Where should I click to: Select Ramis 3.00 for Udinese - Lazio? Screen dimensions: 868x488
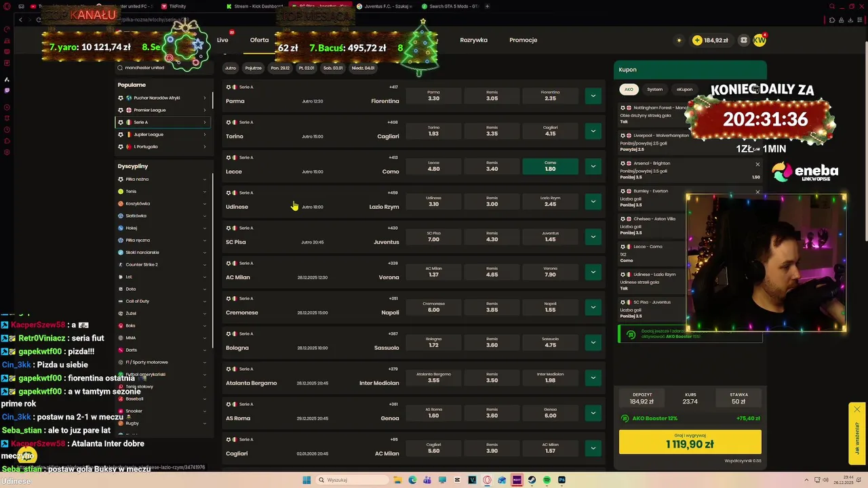pyautogui.click(x=492, y=201)
